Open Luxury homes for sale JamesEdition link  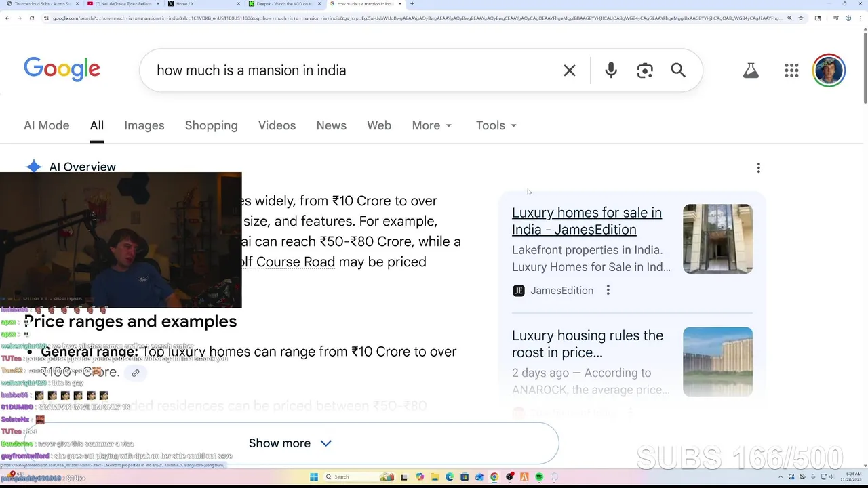(x=587, y=221)
